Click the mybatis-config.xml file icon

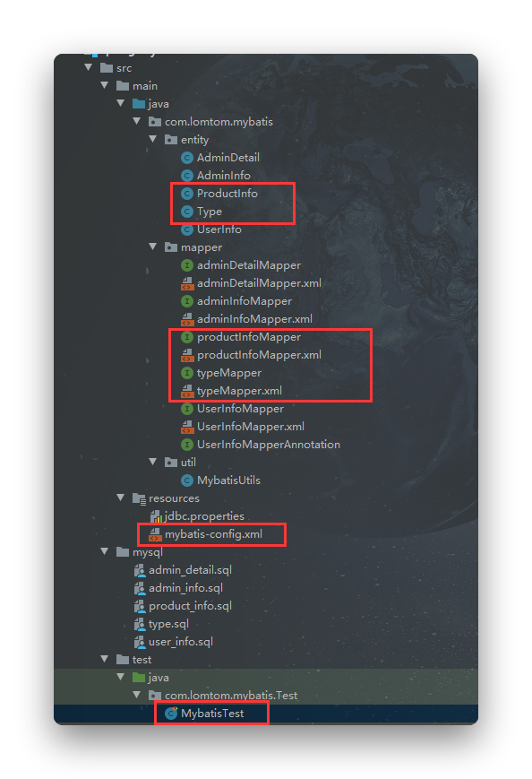tap(155, 534)
